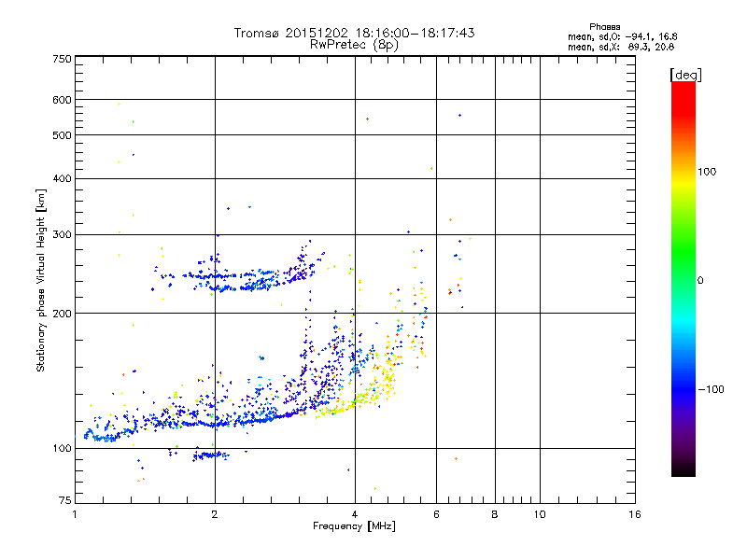Image resolution: width=747 pixels, height=560 pixels.
Task: Click the "100" degree label beside color bar
Action: coord(707,172)
